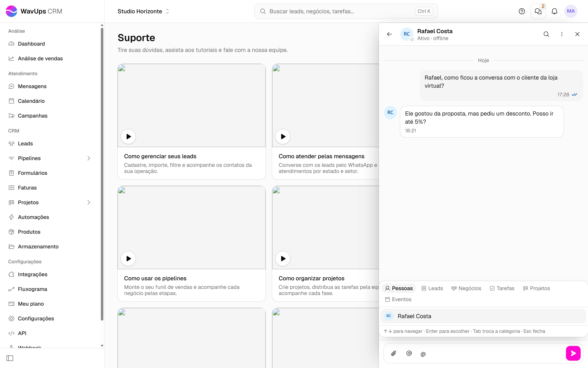Play the 'Como gerenciar seus leads' video
This screenshot has width=588, height=368.
[128, 137]
